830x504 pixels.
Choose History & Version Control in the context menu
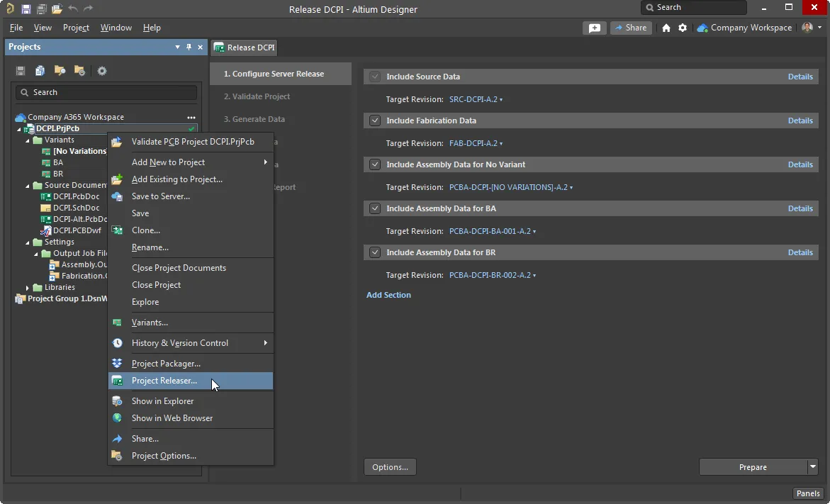click(x=191, y=343)
